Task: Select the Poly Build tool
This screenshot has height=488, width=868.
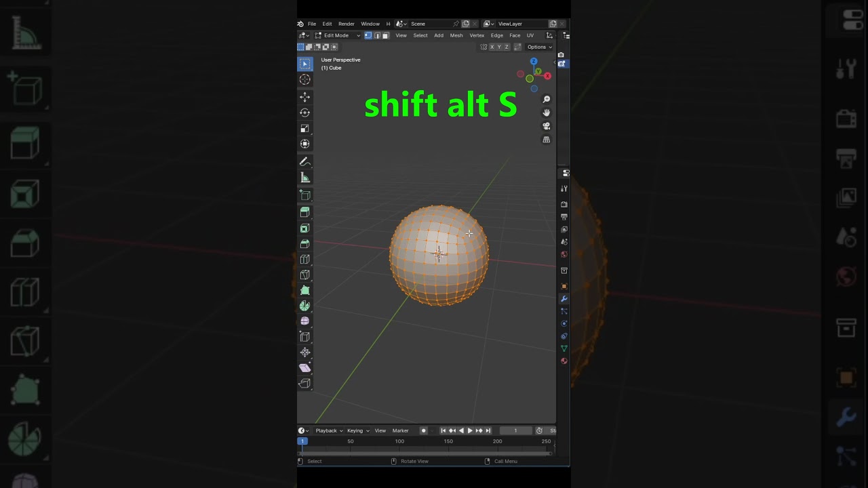Action: pyautogui.click(x=305, y=290)
